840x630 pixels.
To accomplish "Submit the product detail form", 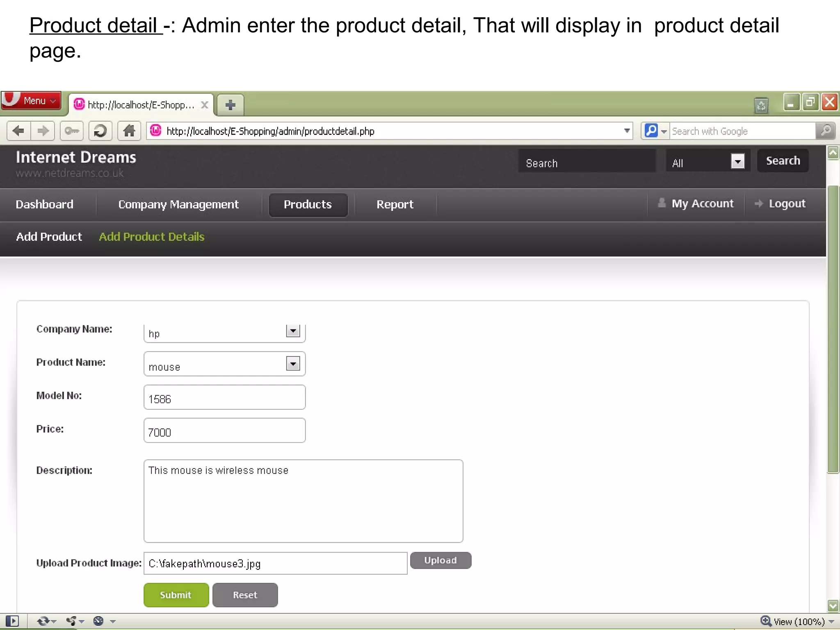I will pyautogui.click(x=176, y=595).
